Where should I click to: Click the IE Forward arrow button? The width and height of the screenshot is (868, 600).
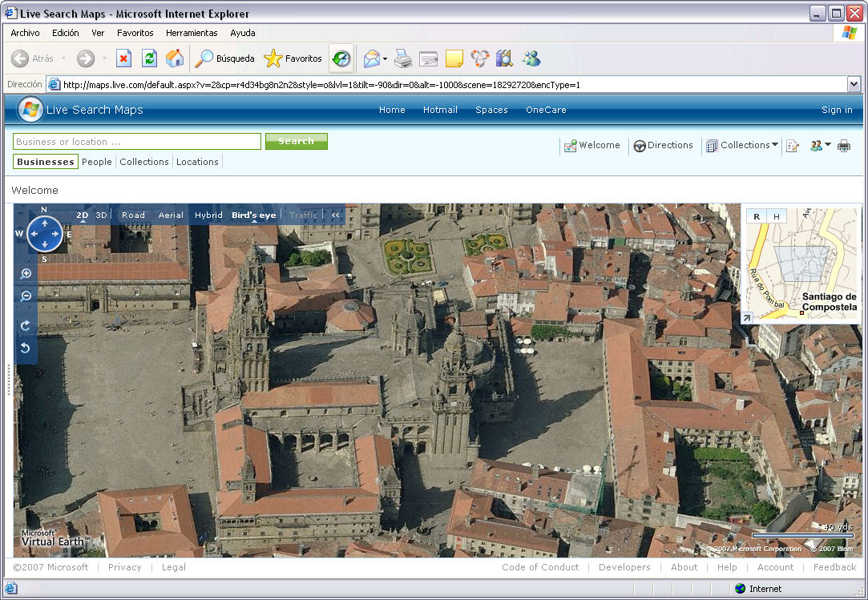coord(86,58)
